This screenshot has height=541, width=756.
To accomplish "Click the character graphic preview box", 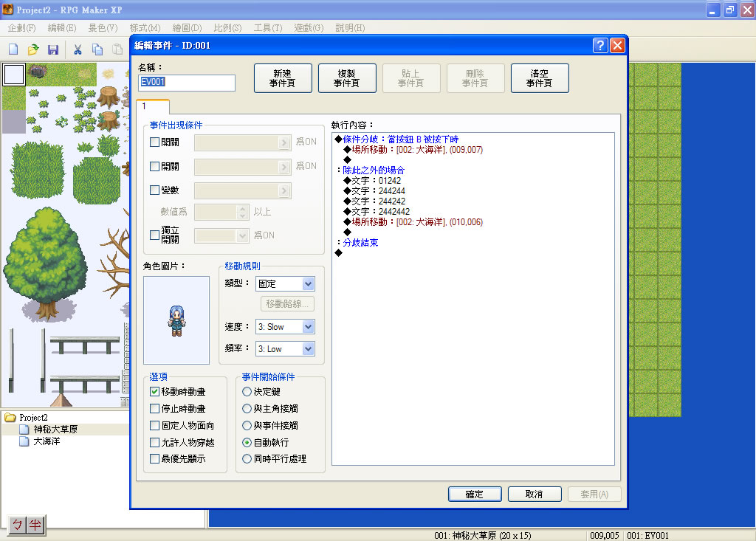I will (176, 320).
